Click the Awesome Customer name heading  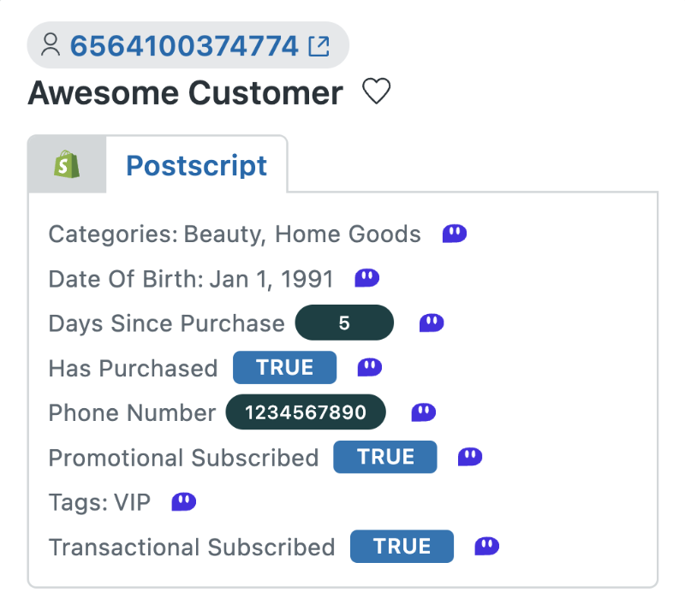(185, 92)
